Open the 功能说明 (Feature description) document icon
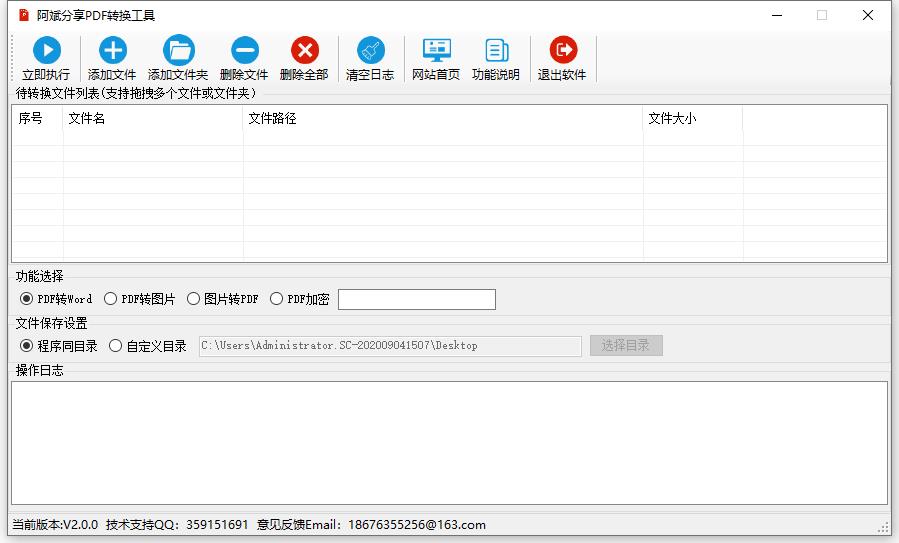Screen dimensions: 899x543 click(x=496, y=51)
